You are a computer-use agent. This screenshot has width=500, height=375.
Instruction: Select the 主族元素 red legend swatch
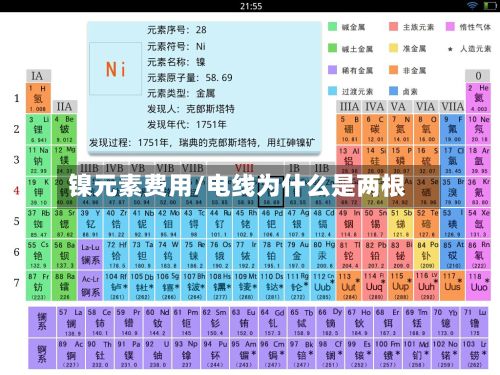click(x=394, y=27)
